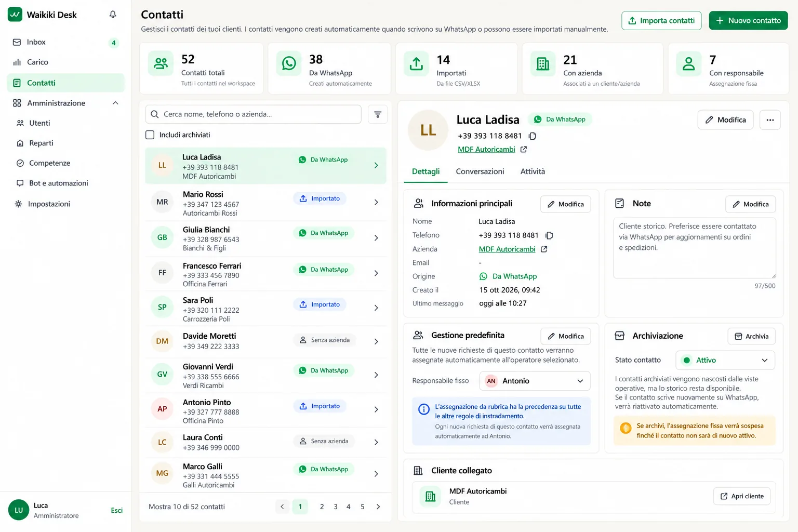
Task: Edit Gestione predefinita via Modifica
Action: pyautogui.click(x=565, y=336)
